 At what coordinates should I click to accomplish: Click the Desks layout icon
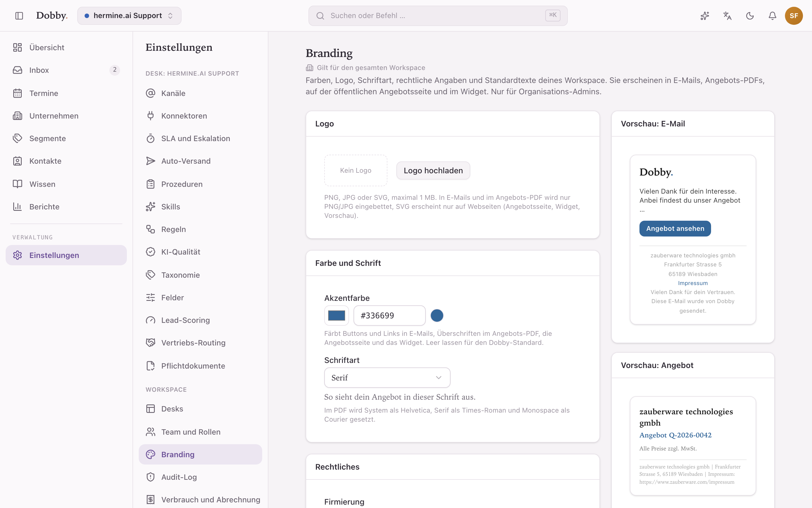coord(151,409)
